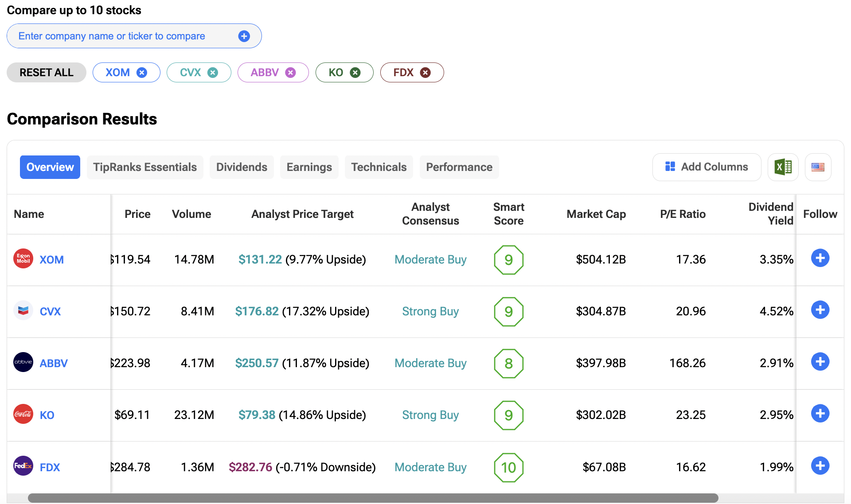Click the Coca-Cola logo icon

pyautogui.click(x=23, y=414)
